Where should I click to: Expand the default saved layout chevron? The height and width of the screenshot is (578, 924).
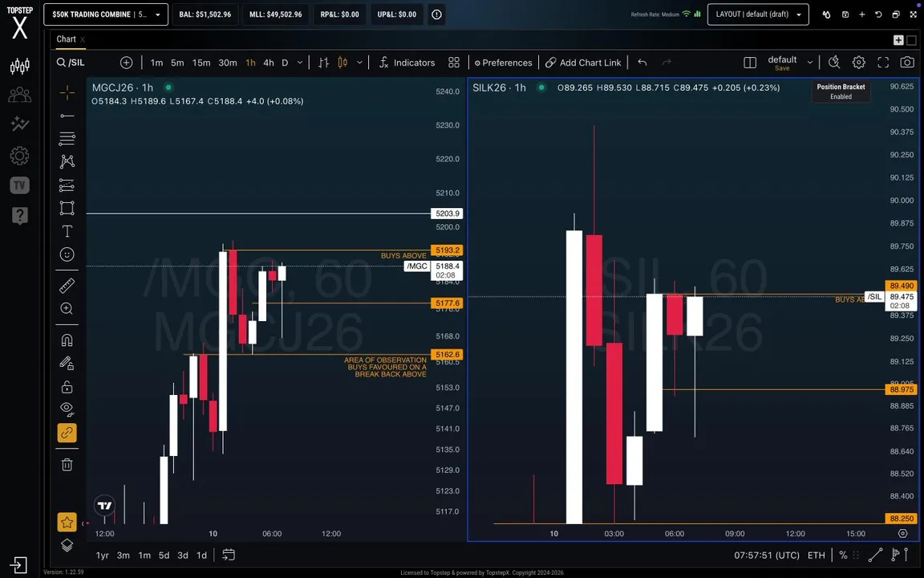[x=810, y=62]
